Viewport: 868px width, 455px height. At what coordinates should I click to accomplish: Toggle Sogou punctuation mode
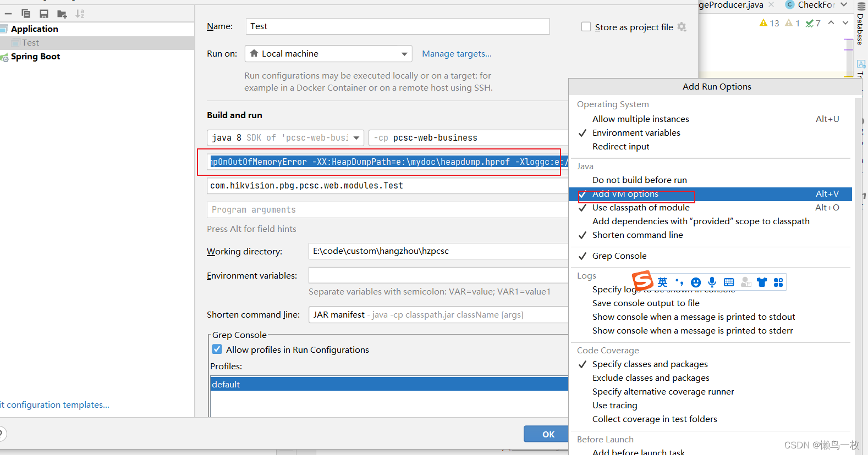[679, 282]
